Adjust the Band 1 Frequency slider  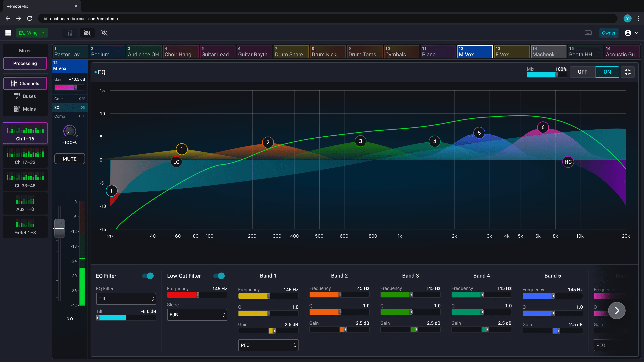point(269,296)
